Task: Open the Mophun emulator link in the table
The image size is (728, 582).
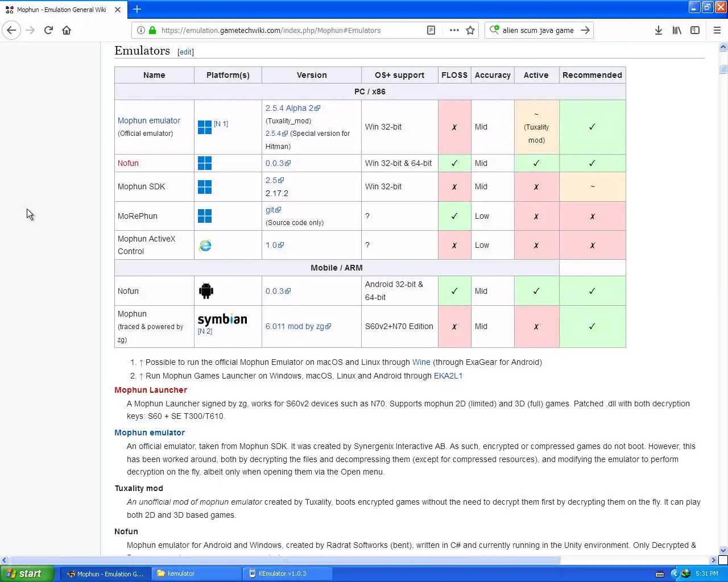Action: [x=149, y=120]
